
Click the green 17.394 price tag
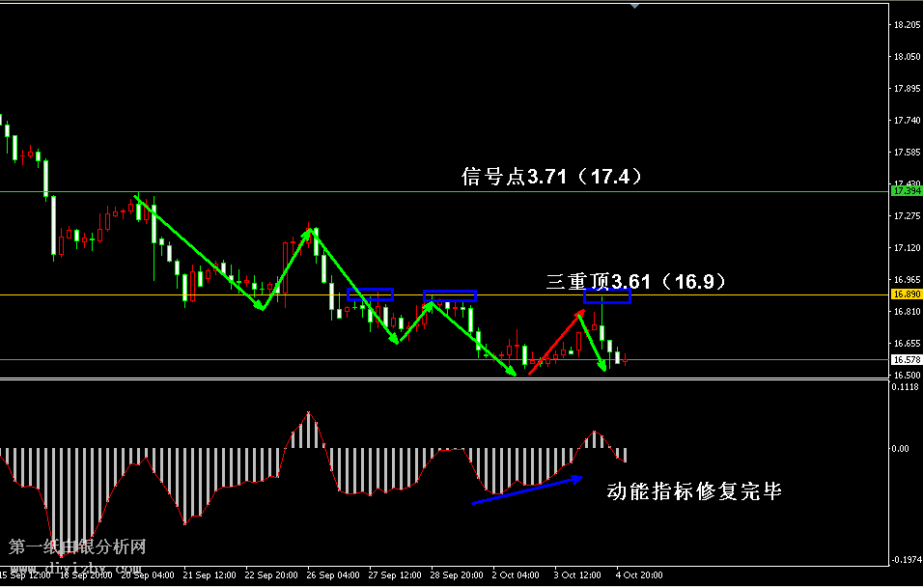click(907, 191)
